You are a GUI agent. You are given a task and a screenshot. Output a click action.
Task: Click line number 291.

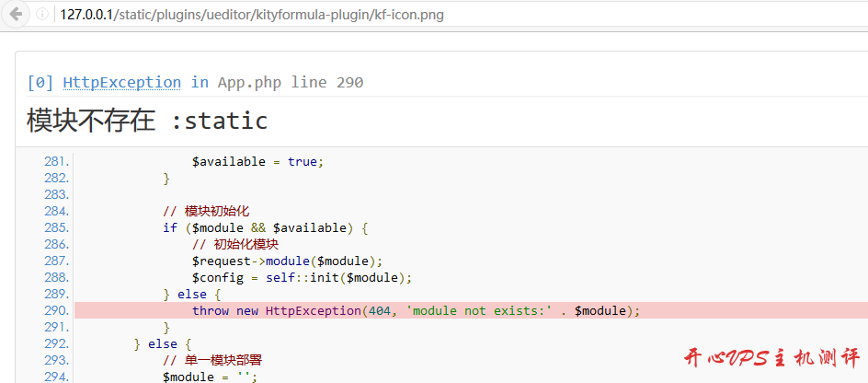click(57, 328)
